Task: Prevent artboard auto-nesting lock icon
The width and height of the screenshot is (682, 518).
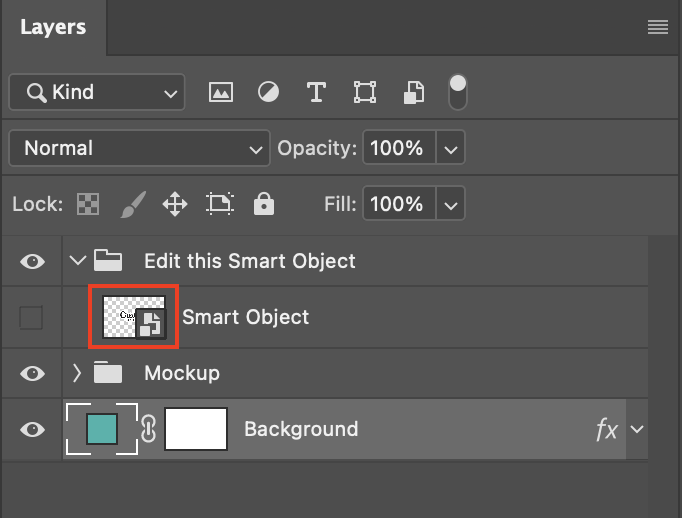Action: pyautogui.click(x=219, y=205)
